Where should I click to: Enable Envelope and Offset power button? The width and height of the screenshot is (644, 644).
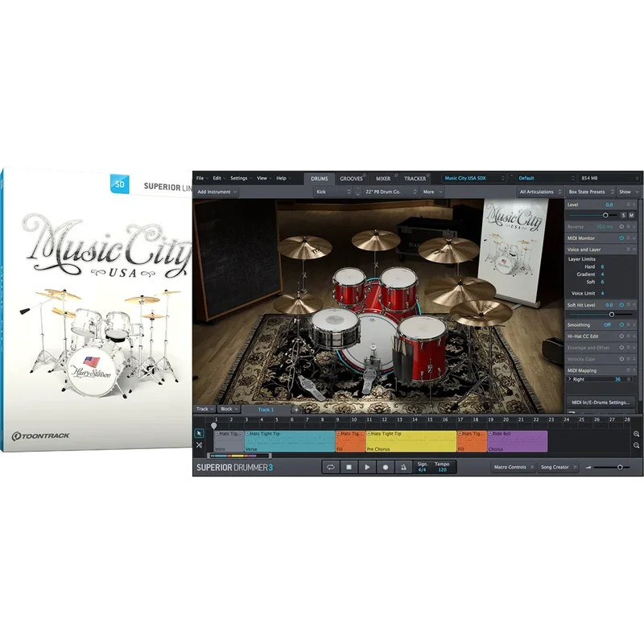click(621, 348)
